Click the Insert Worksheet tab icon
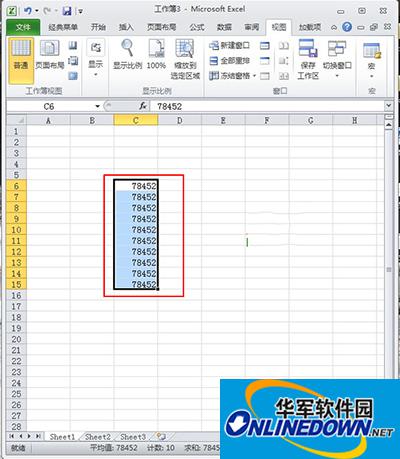 click(161, 436)
